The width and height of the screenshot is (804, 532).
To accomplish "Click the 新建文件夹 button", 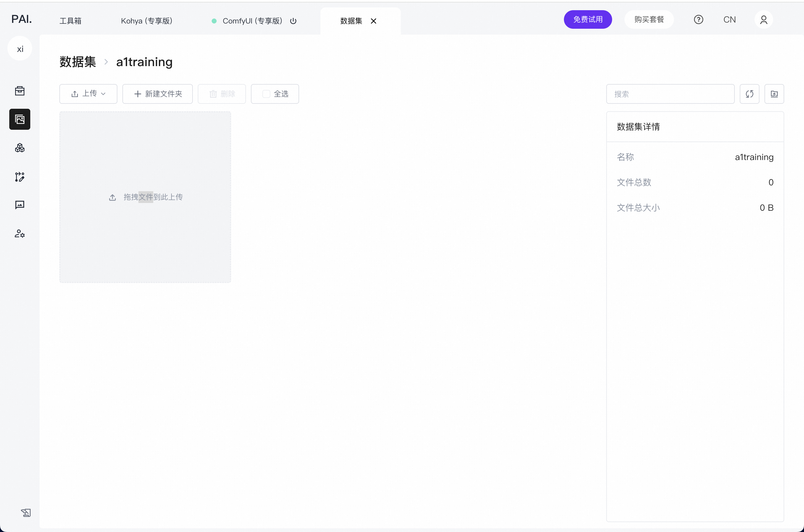I will click(x=157, y=94).
